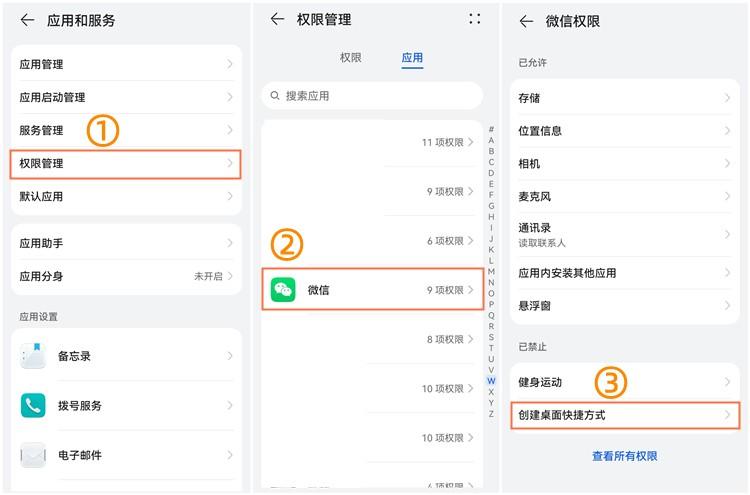Click the 搜索应用 search field
The height and width of the screenshot is (495, 750).
(x=372, y=96)
